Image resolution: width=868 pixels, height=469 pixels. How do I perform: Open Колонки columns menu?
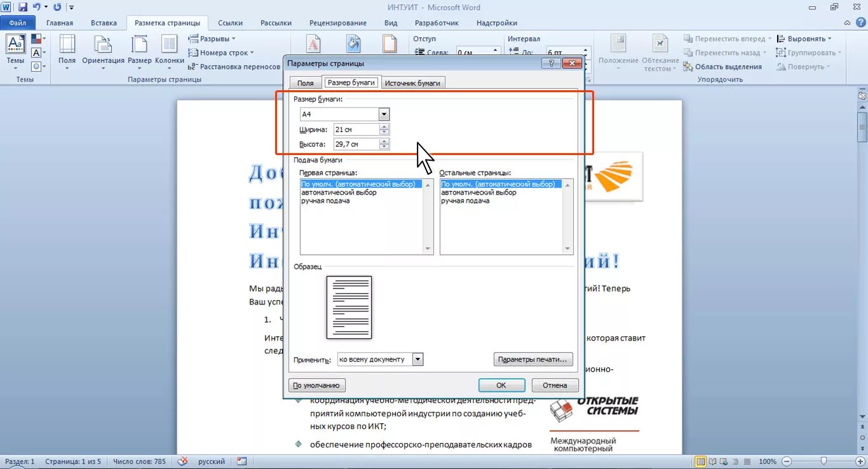coord(169,52)
